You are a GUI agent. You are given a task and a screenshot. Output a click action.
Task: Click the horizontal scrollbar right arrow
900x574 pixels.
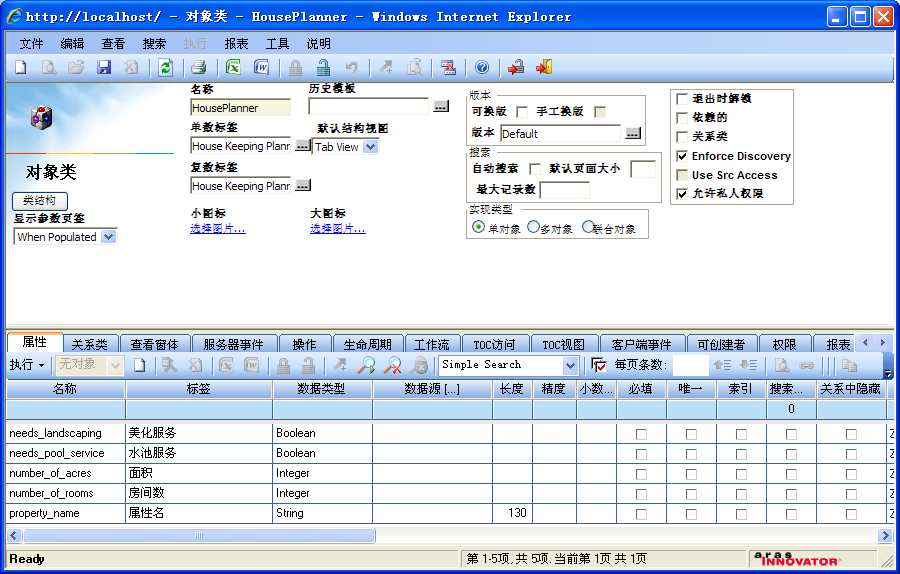coord(885,536)
